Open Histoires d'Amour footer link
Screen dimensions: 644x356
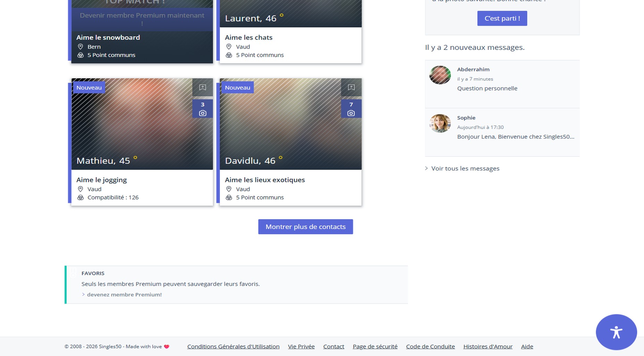488,347
